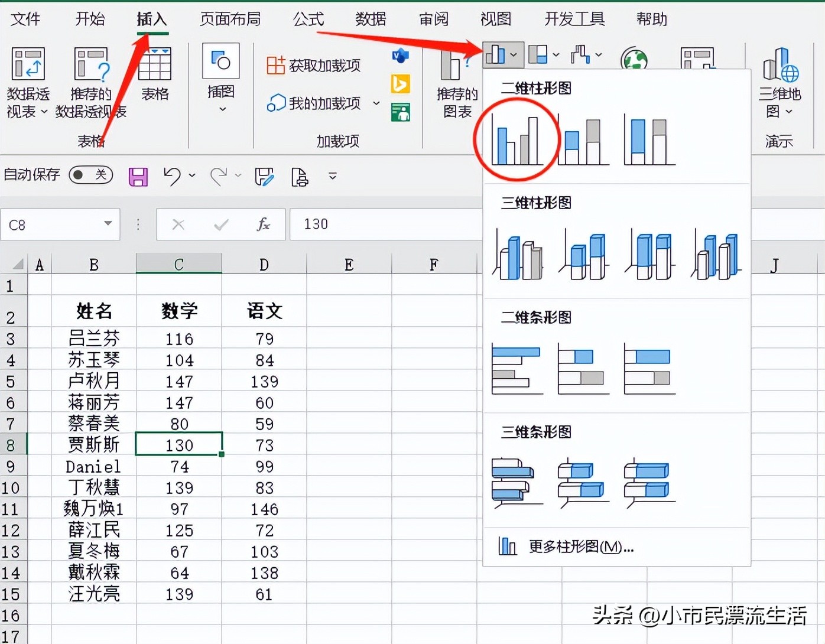The height and width of the screenshot is (644, 825).
Task: Switch to the 视图 tab
Action: click(x=496, y=19)
